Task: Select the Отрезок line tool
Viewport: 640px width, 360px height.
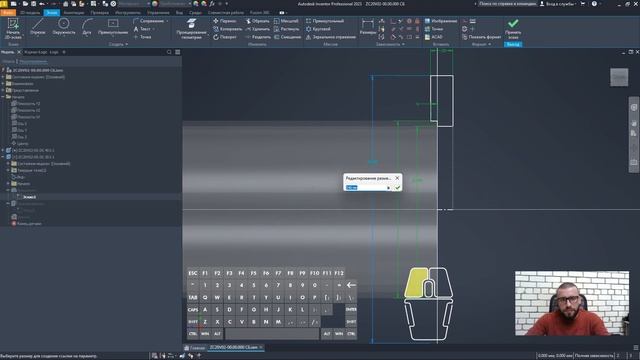Action: coord(38,27)
